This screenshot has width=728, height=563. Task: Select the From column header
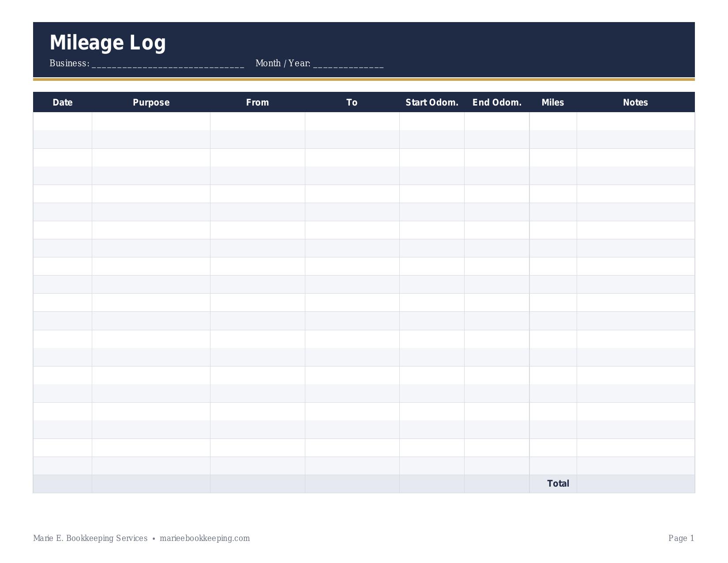(258, 102)
